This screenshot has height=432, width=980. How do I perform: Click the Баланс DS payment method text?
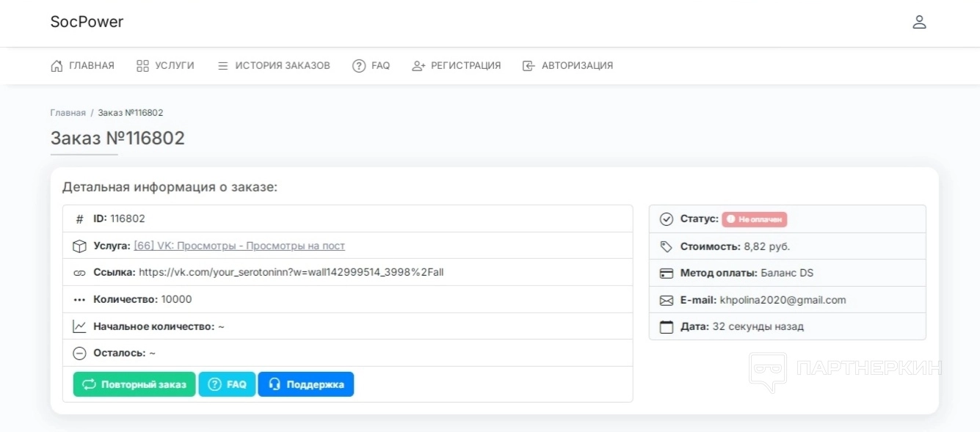(787, 273)
